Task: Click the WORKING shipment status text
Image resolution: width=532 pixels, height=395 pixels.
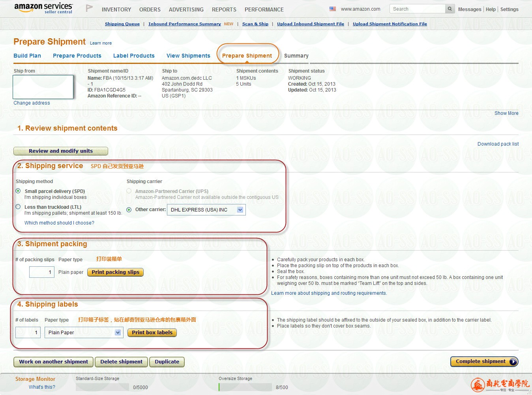Action: point(300,78)
